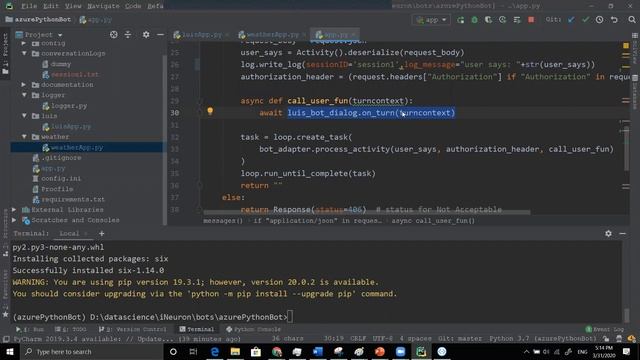
Task: Stop the running app with red square
Action: 531,20
